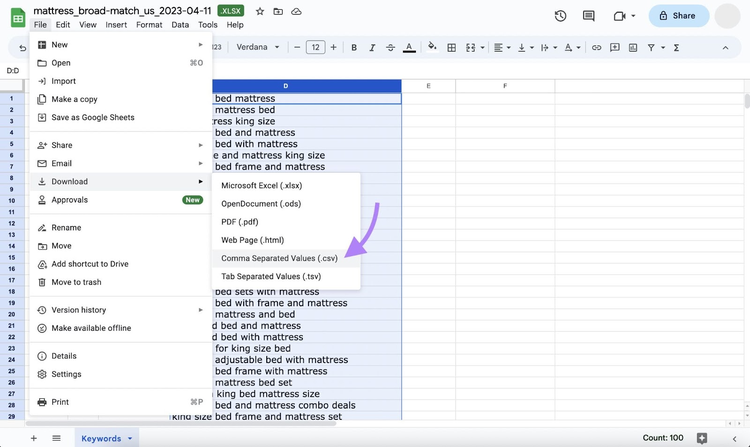
Task: Click the move to folder icon
Action: click(278, 11)
